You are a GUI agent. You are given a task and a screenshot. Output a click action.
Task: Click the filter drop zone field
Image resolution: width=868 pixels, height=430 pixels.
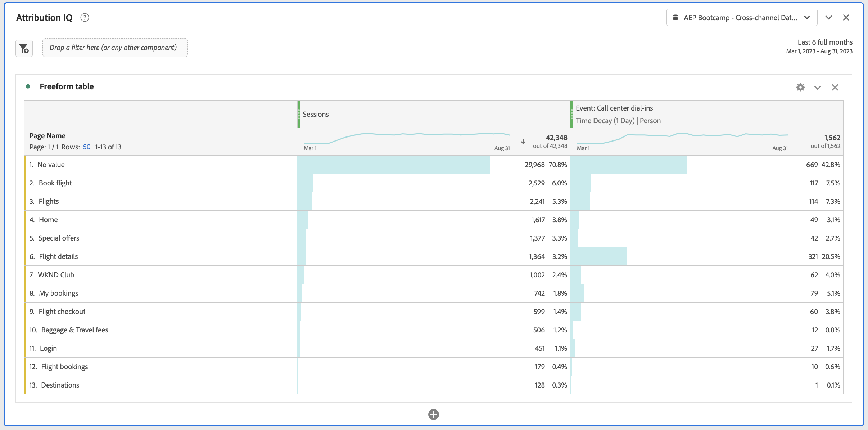tap(115, 48)
